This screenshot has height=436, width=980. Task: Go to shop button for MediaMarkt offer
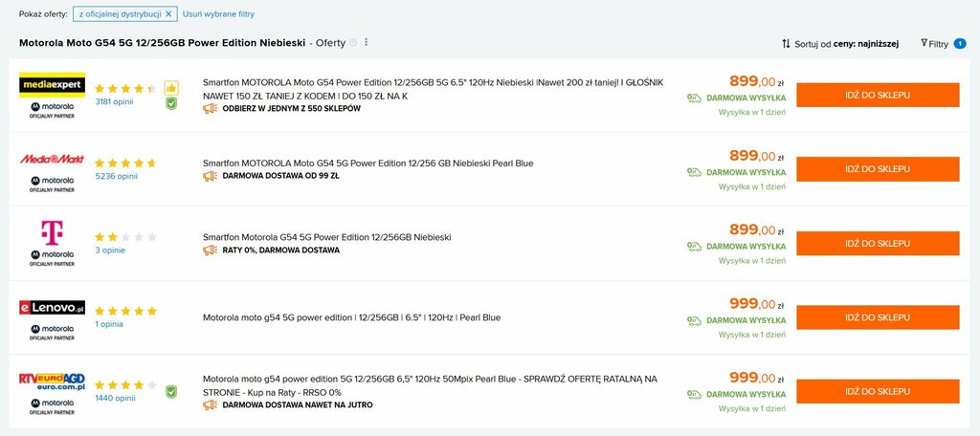tap(878, 168)
